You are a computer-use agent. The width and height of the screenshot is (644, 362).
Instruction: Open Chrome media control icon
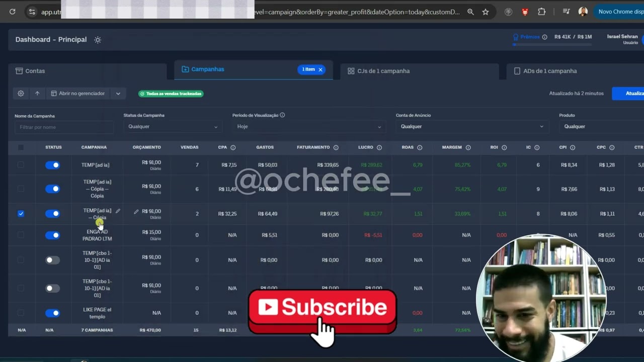tap(567, 12)
